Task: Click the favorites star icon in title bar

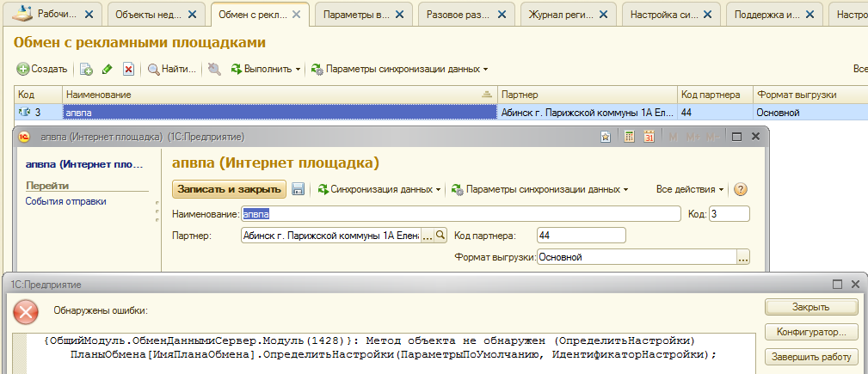Action: (x=606, y=137)
